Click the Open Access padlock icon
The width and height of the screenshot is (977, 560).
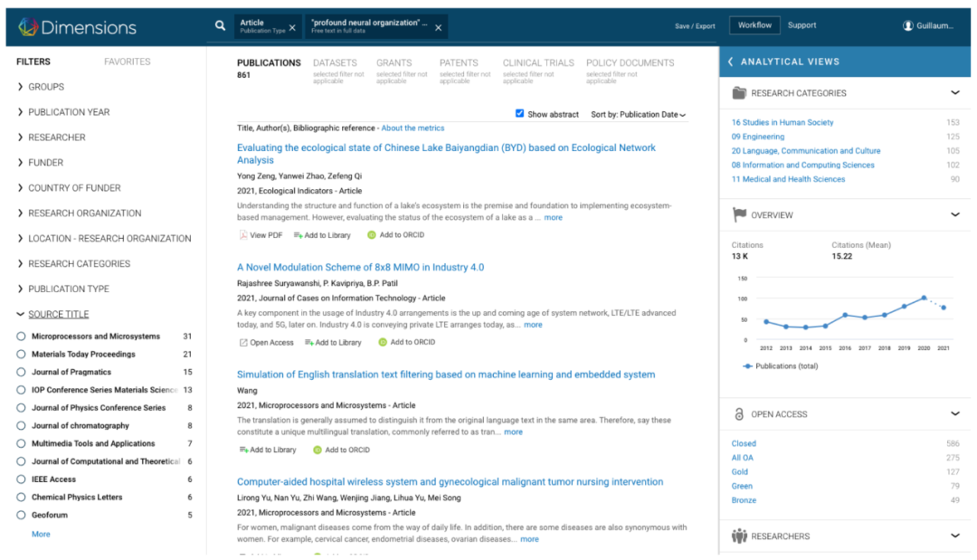click(x=739, y=414)
